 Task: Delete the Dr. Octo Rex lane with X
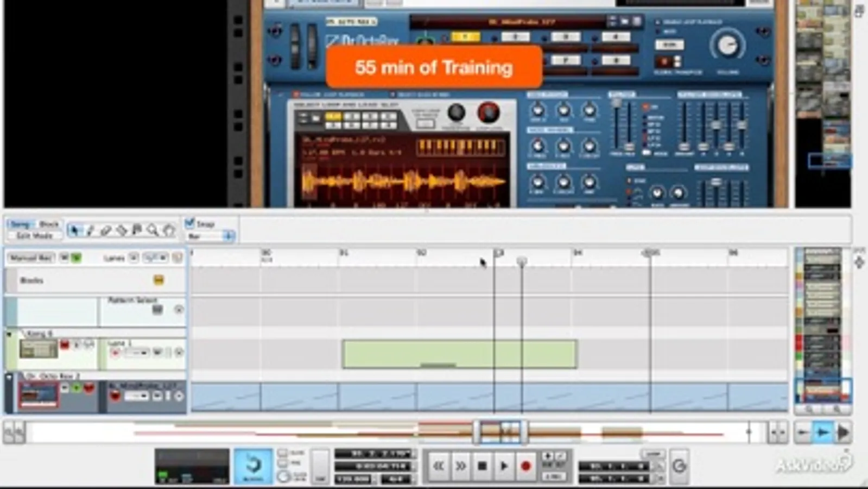coord(179,397)
